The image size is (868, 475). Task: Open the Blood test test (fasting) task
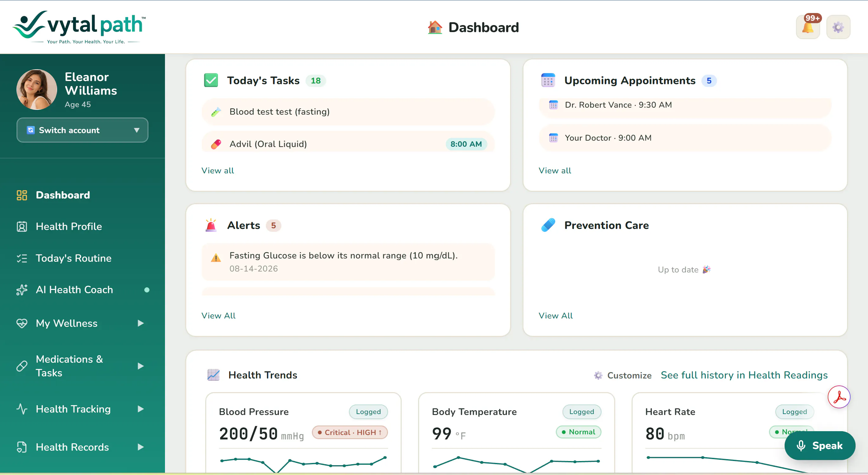click(348, 111)
